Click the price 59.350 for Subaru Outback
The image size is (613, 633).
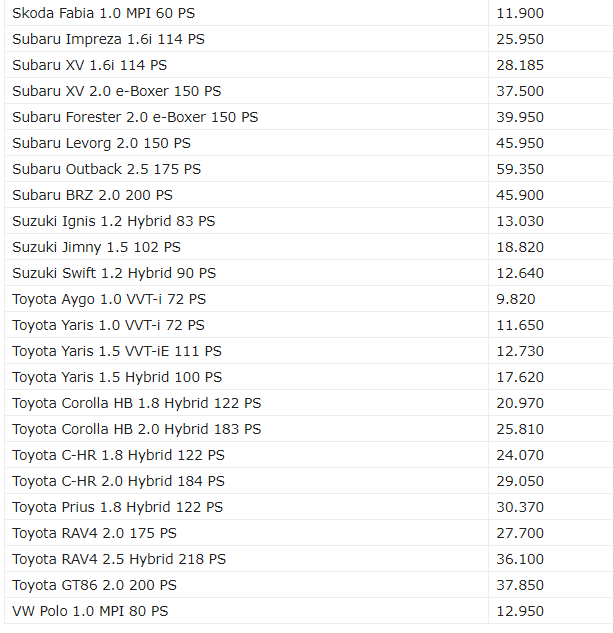pyautogui.click(x=520, y=169)
